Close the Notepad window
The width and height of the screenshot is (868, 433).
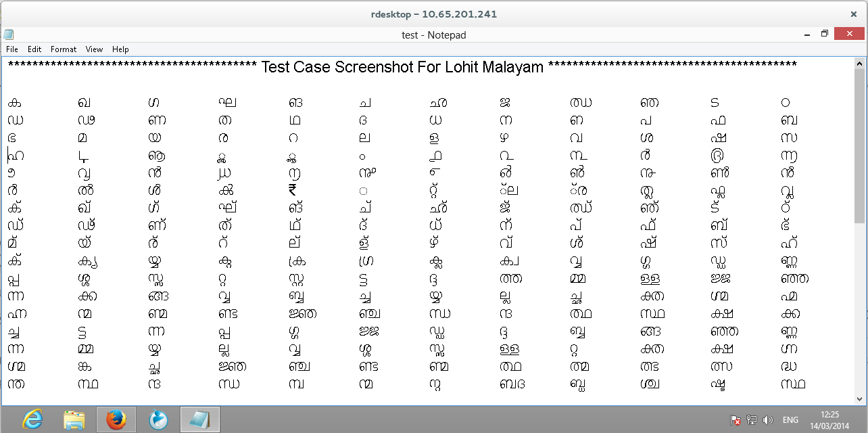coord(849,34)
